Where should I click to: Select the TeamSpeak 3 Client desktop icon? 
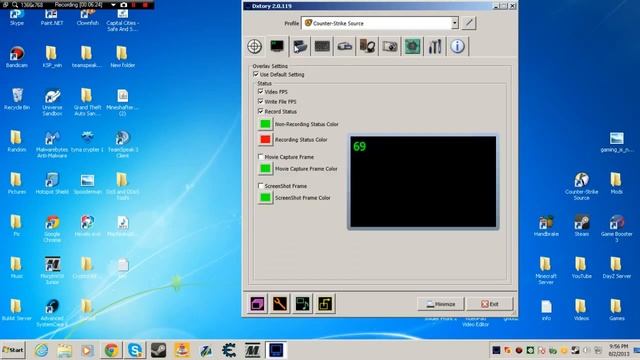(x=122, y=144)
